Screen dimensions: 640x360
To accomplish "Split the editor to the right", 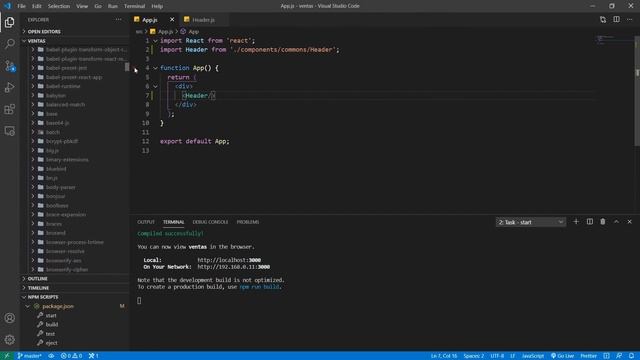I will tap(616, 20).
